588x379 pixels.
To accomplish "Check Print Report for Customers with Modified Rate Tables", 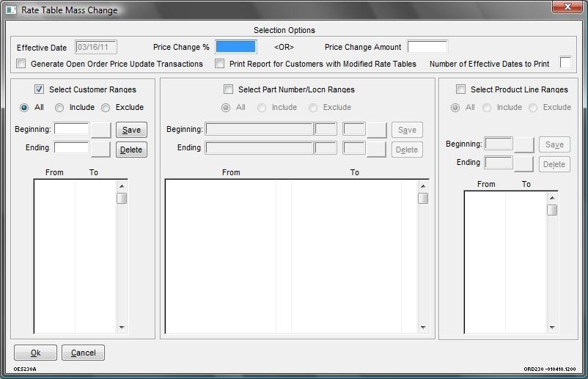I will (x=220, y=63).
